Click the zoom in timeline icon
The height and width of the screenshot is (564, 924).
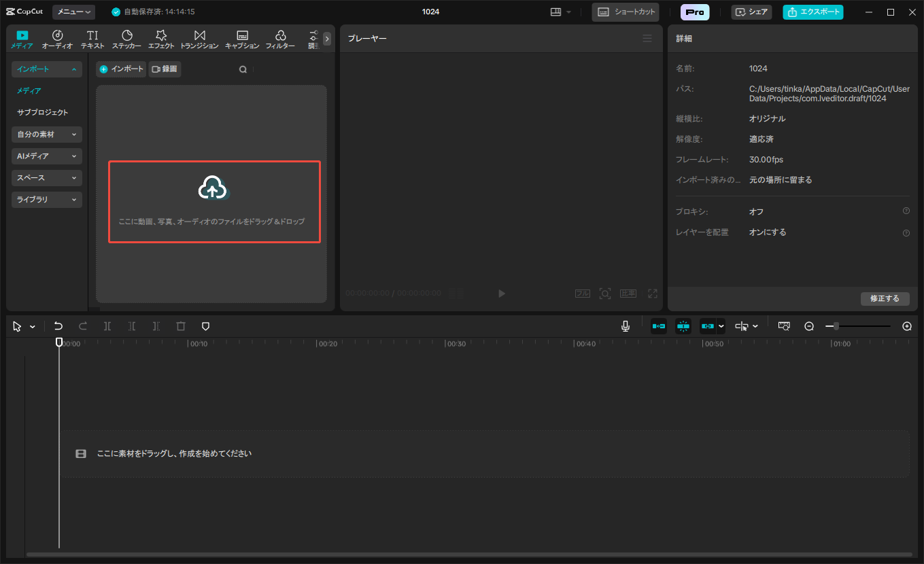point(906,326)
